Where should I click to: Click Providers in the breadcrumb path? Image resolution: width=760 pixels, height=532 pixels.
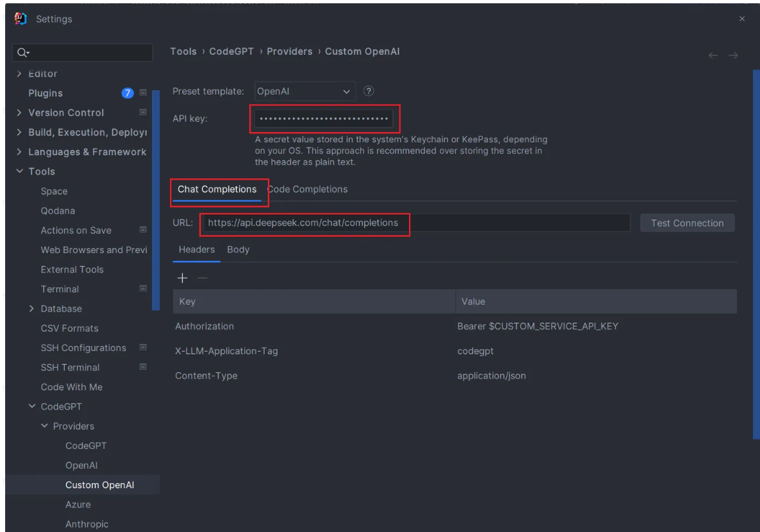click(289, 52)
